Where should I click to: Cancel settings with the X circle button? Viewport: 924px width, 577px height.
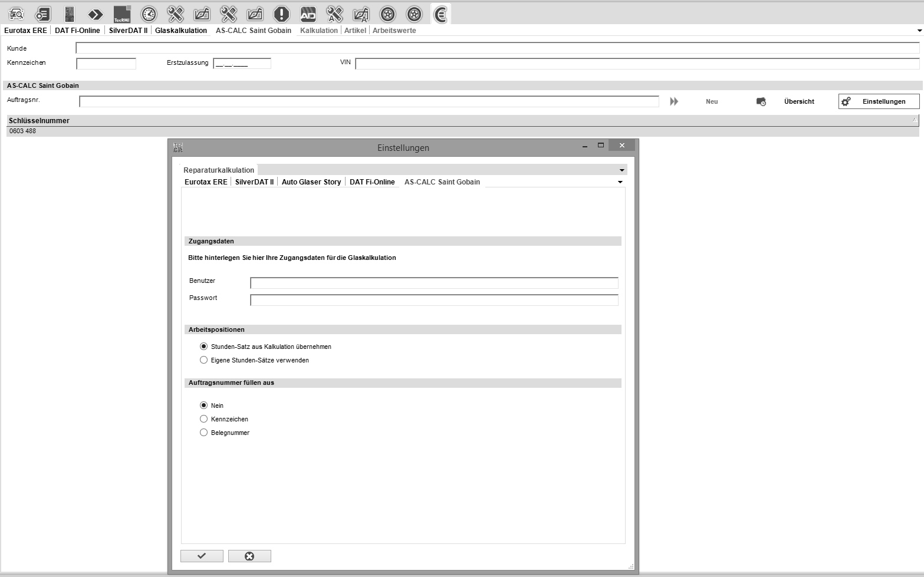[249, 556]
